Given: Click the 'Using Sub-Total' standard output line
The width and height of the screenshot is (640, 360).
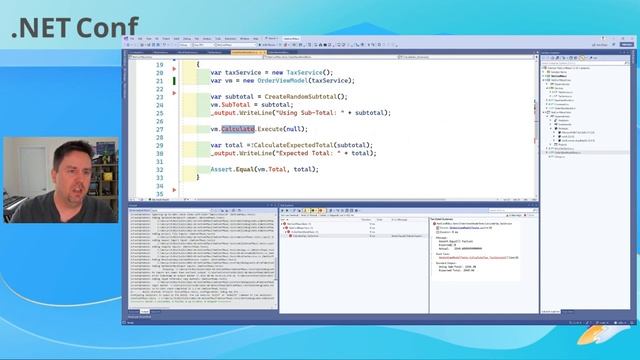Looking at the screenshot, I should pyautogui.click(x=457, y=267).
